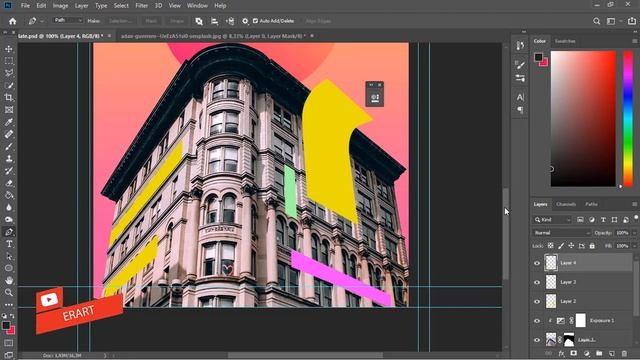Hide Layer 2 with its eye icon

tap(537, 302)
